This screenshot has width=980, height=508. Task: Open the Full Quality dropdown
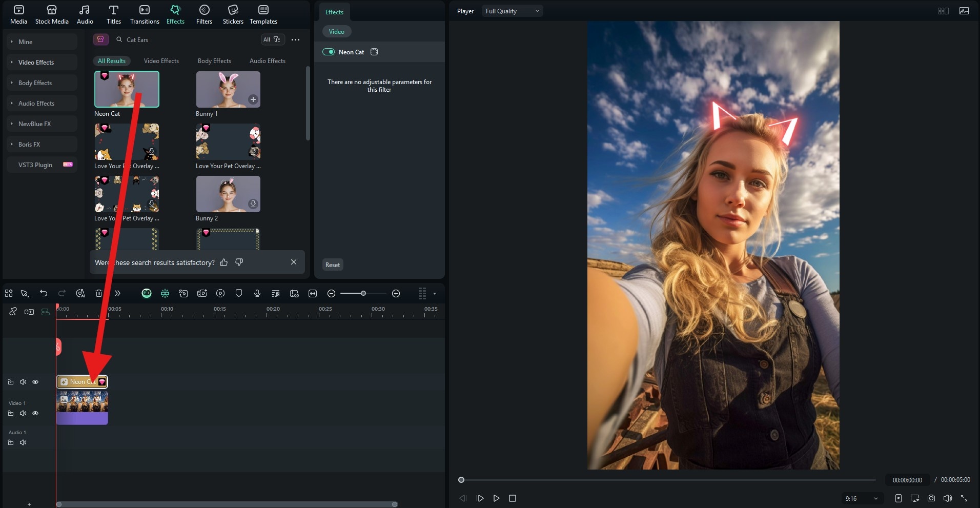[512, 11]
